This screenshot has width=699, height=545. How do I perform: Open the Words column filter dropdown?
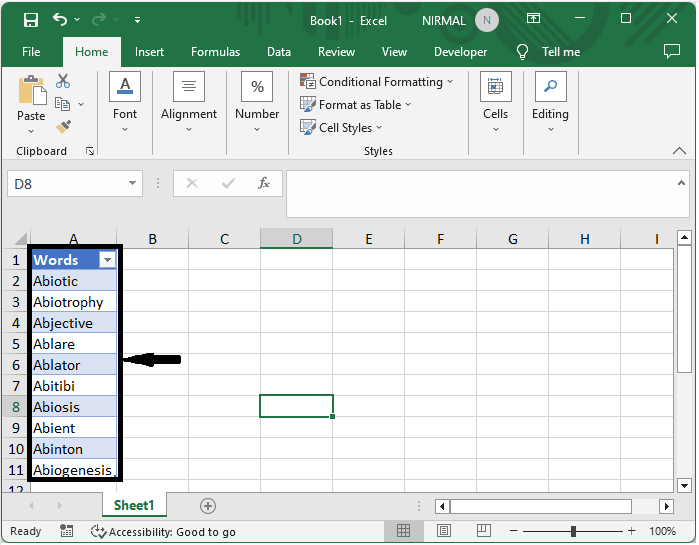point(107,260)
